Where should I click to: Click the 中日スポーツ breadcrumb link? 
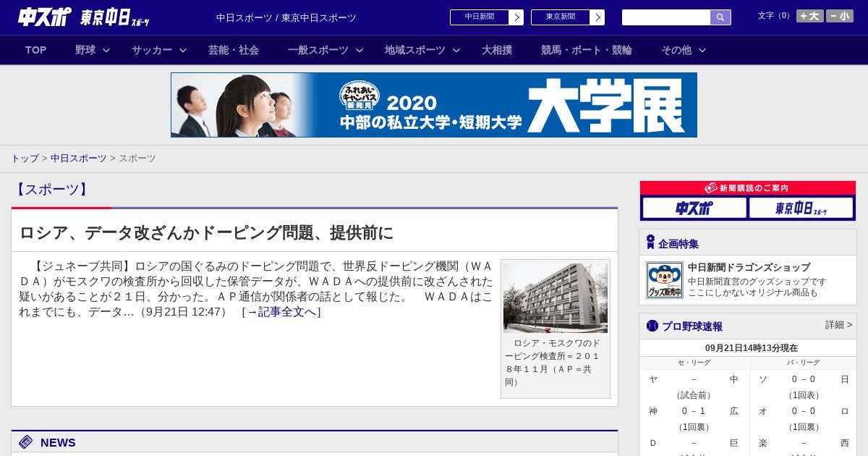(79, 158)
